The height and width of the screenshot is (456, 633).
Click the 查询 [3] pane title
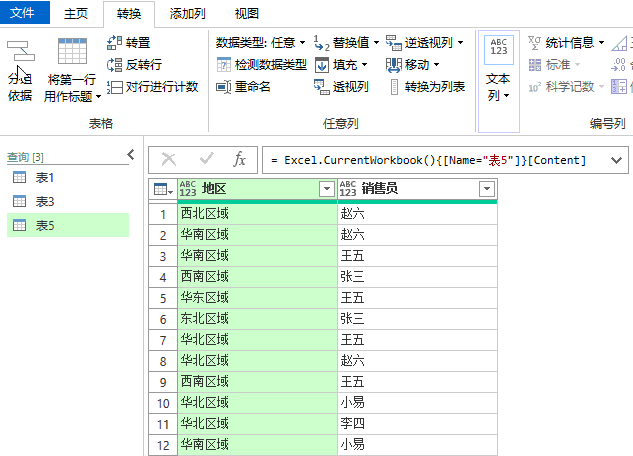25,157
